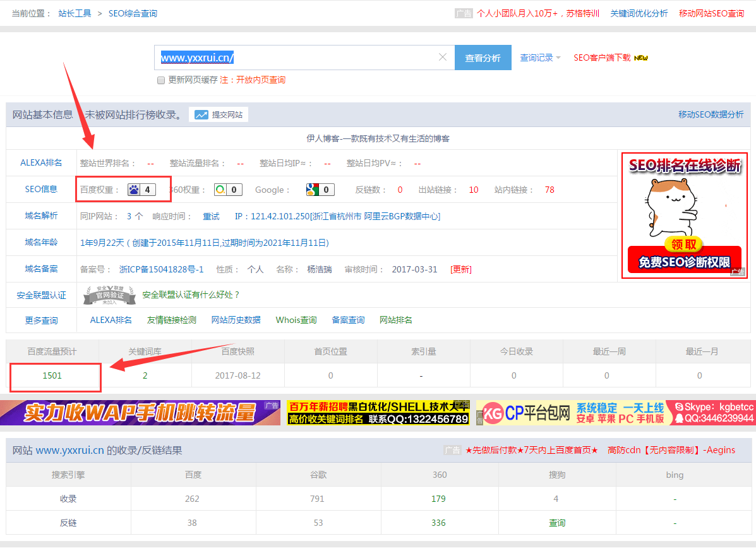The image size is (756, 548).
Task: Open the 网站历史数据 link
Action: (236, 320)
